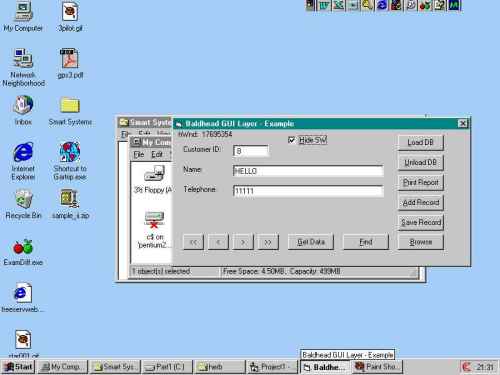Click the '1 object(s) selected' status text
Viewport: 500px width, 375px height.
[161, 271]
